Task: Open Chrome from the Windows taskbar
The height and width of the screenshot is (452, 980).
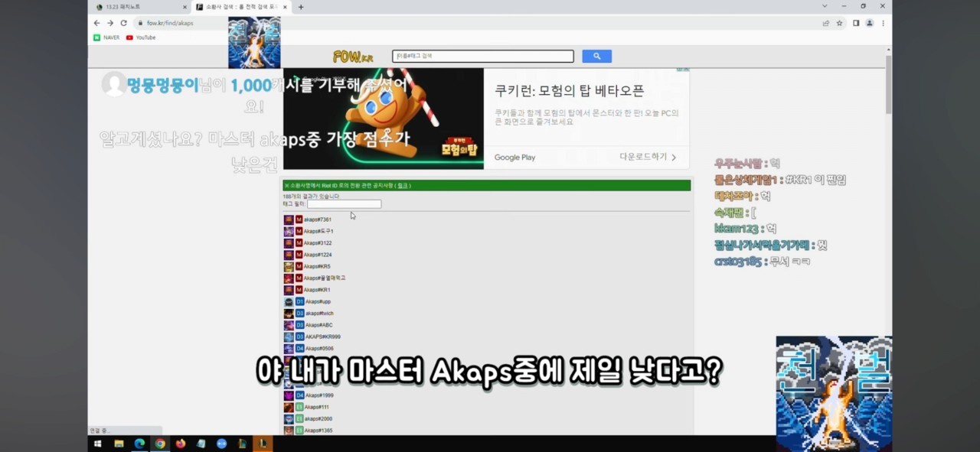Action: coord(160,444)
